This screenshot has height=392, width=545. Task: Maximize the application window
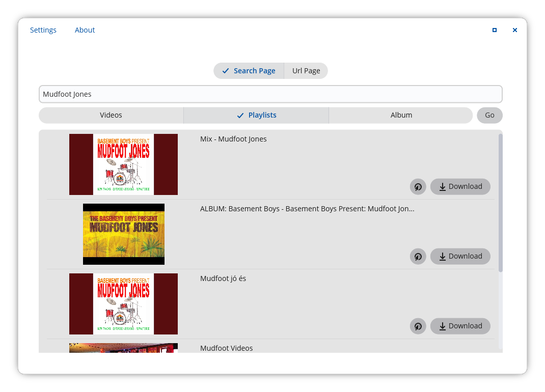[x=494, y=30]
